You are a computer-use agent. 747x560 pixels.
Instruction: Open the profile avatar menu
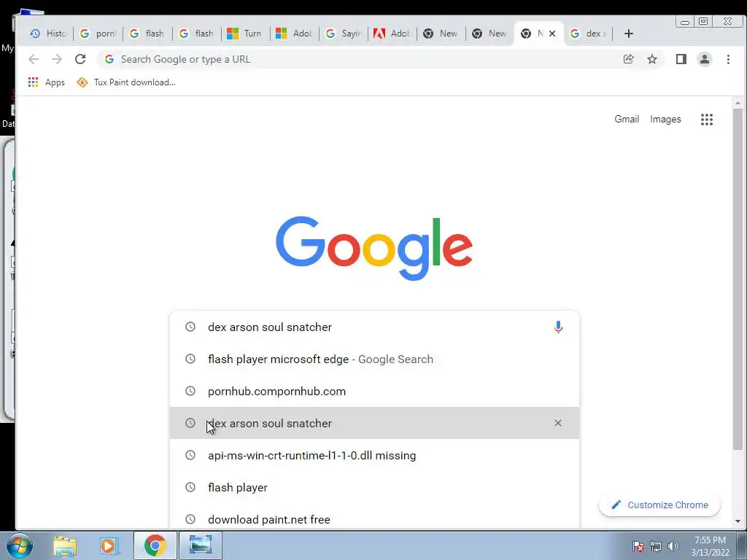[x=705, y=59]
